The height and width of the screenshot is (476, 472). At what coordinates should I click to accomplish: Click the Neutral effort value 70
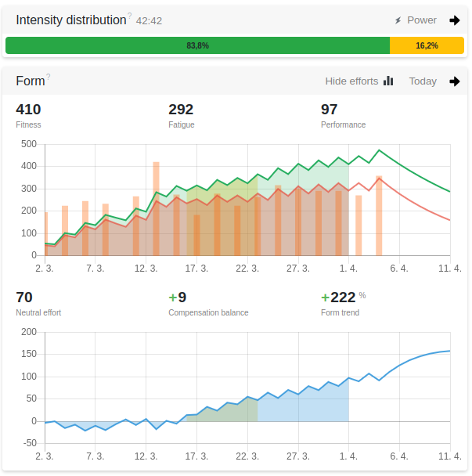click(x=24, y=297)
